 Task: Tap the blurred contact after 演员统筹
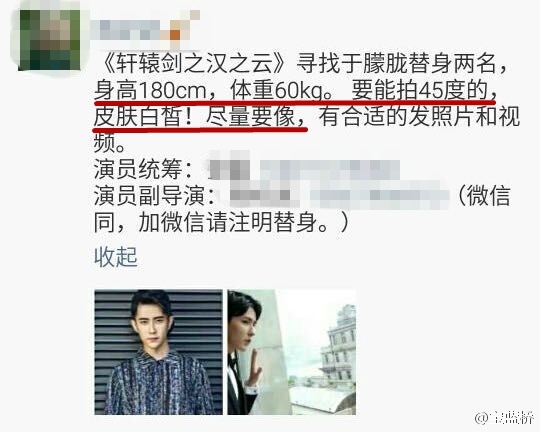(x=304, y=168)
